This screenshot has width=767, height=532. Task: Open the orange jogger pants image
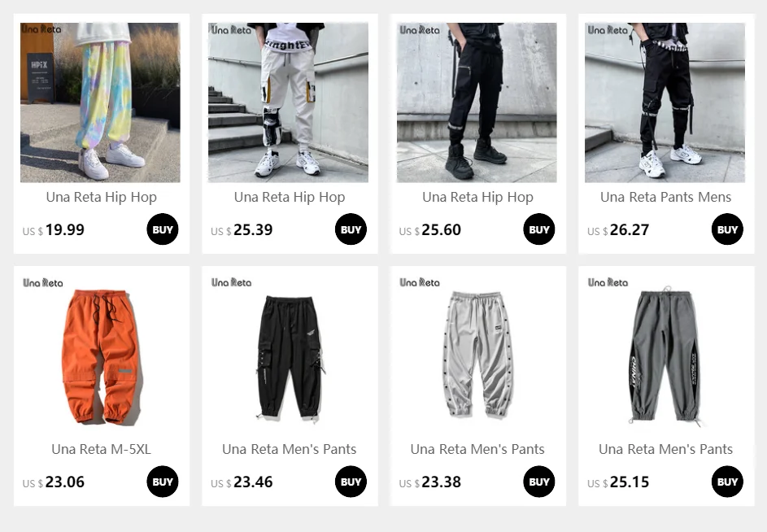pyautogui.click(x=100, y=355)
